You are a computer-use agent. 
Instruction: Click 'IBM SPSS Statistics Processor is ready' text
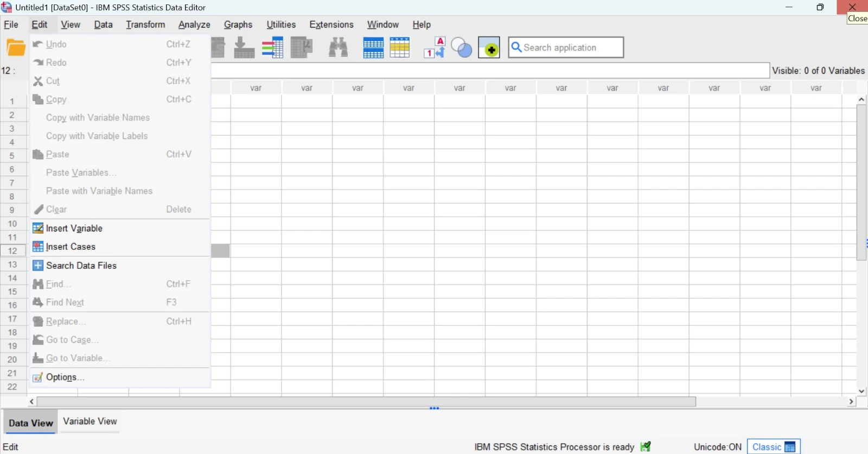pyautogui.click(x=554, y=447)
